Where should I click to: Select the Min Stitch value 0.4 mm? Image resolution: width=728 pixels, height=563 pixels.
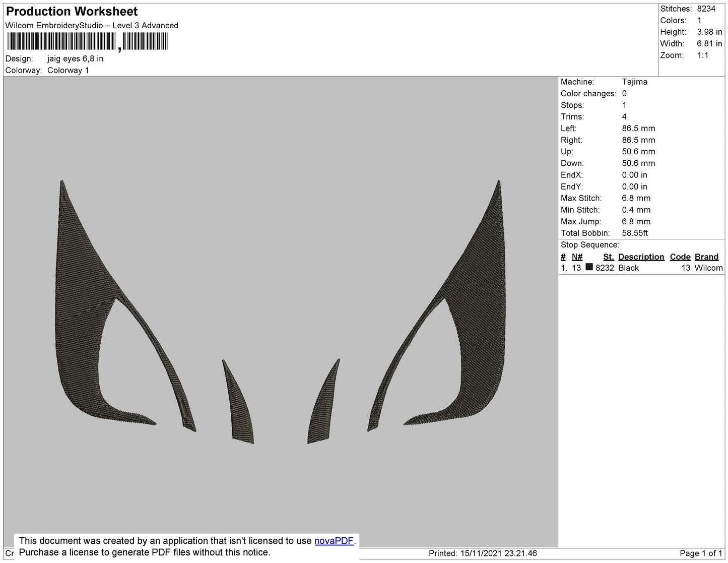(636, 210)
